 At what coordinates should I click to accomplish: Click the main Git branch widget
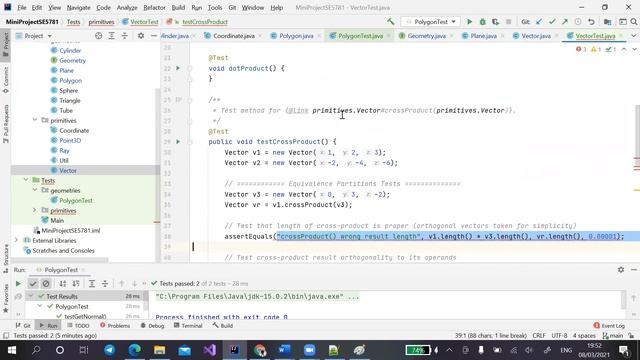613,336
